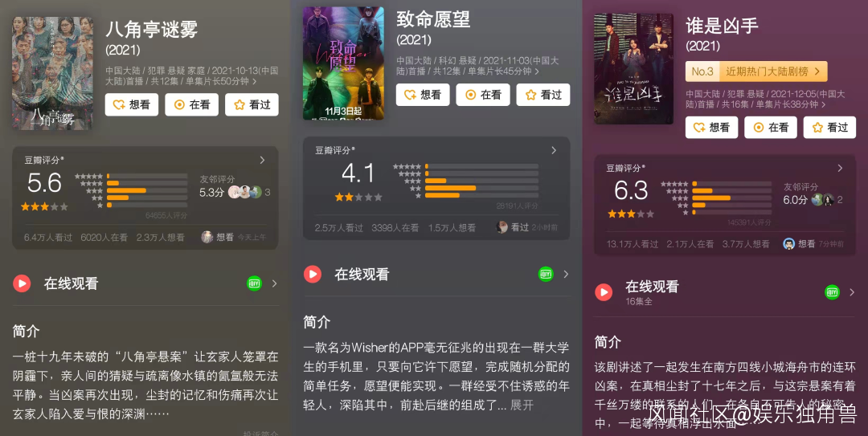Open iQIYI green icon under 八角亭谜雾
868x436 pixels.
coord(254,283)
